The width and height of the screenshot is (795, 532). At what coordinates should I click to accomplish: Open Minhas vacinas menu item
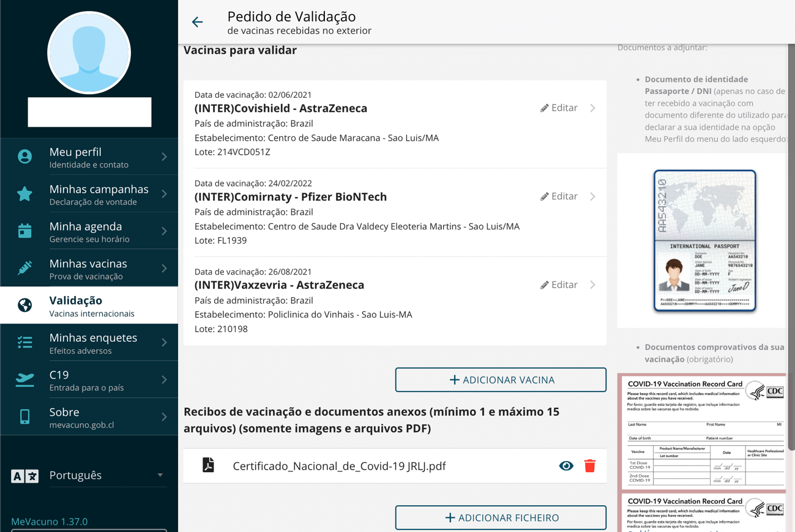pyautogui.click(x=89, y=268)
